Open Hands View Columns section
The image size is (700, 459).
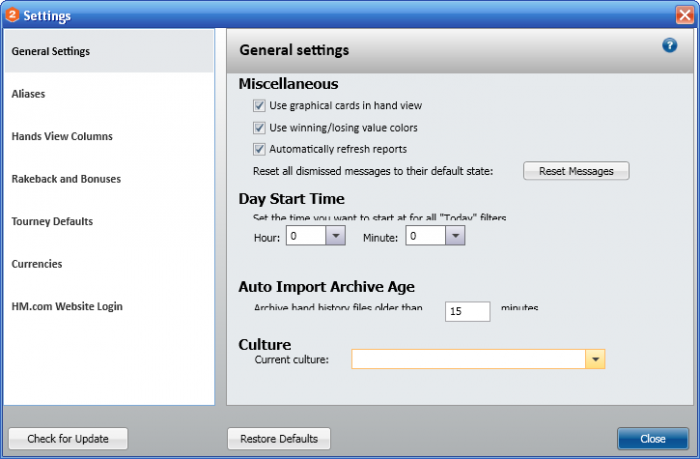tap(62, 136)
